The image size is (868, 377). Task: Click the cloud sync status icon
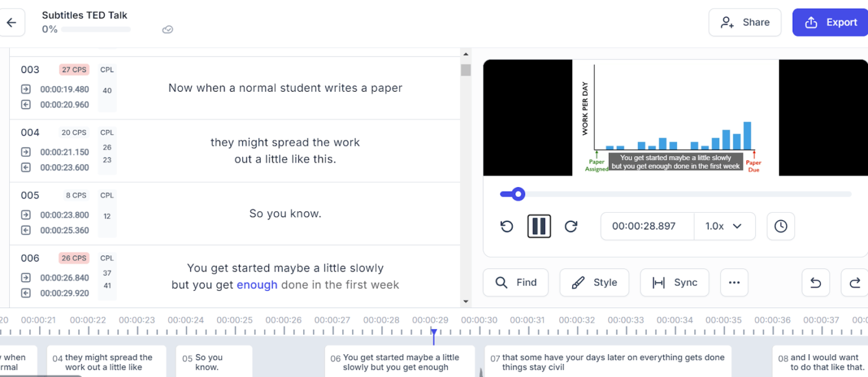point(167,30)
